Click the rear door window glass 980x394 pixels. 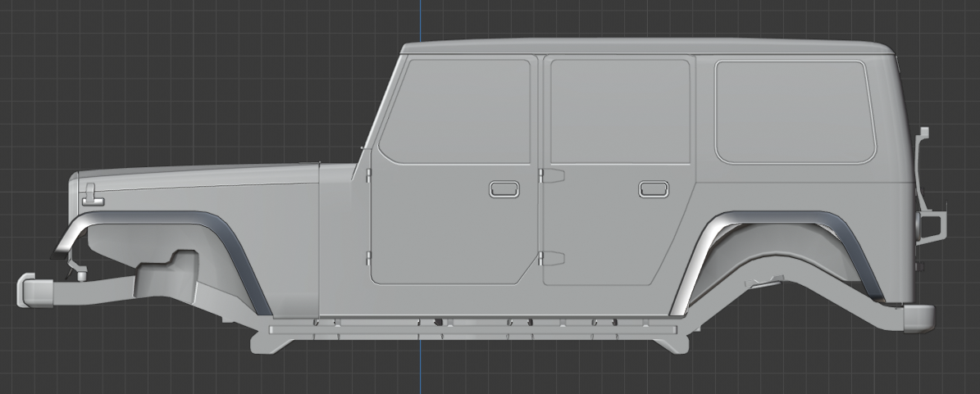tap(619, 111)
